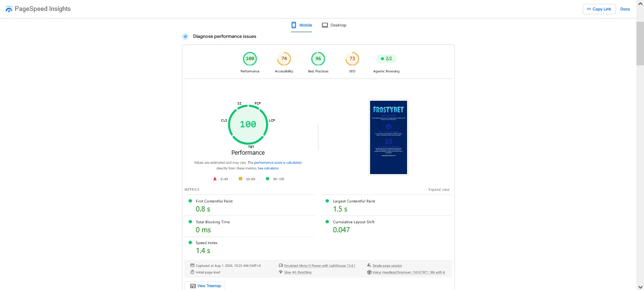Click the Diagnose performance issues icon
644x290 pixels.
point(185,36)
